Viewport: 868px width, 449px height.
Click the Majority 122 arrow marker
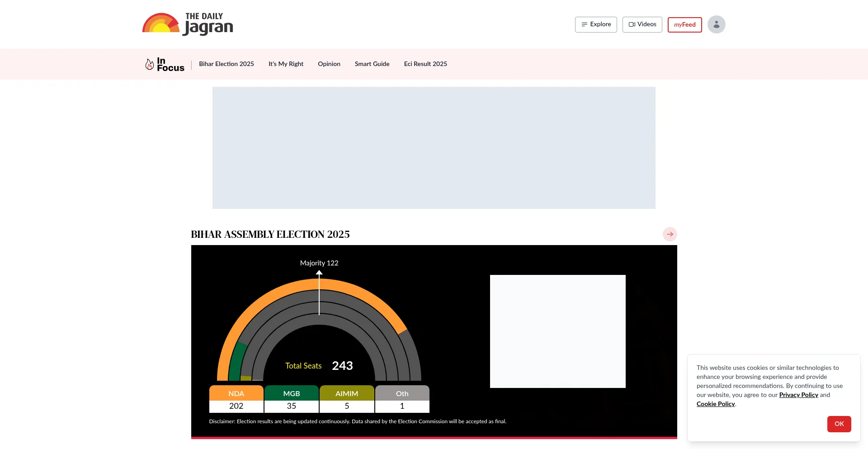[x=319, y=273]
